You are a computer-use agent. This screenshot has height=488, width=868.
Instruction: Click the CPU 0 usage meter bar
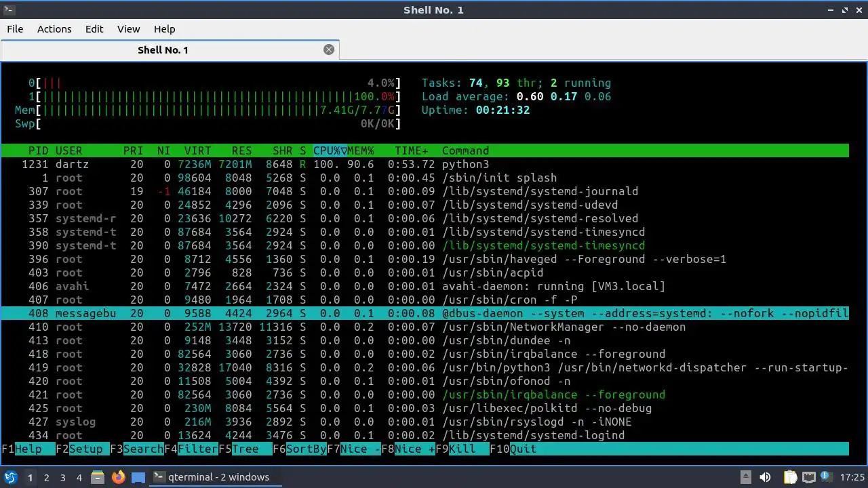click(x=214, y=83)
